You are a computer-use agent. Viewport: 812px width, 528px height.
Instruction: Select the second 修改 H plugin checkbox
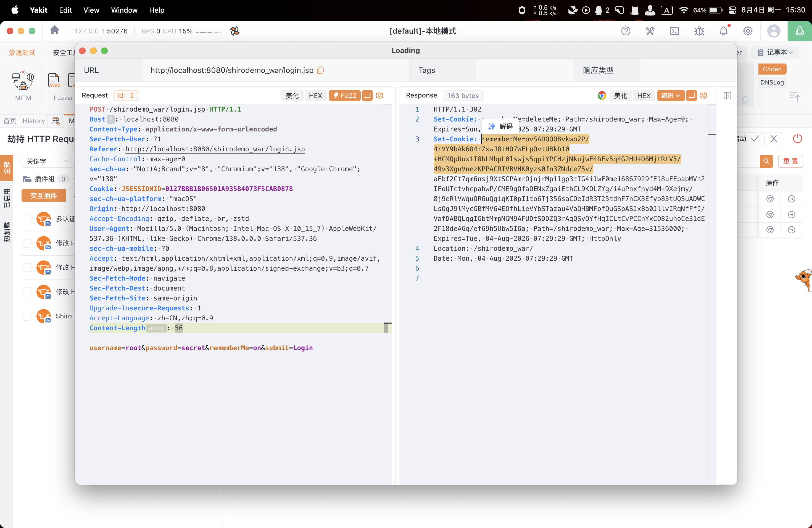[27, 267]
